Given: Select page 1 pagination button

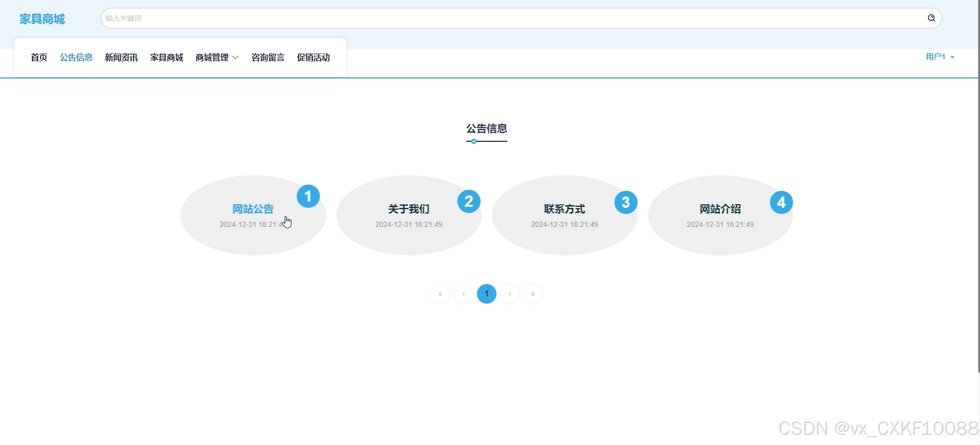Looking at the screenshot, I should 486,293.
